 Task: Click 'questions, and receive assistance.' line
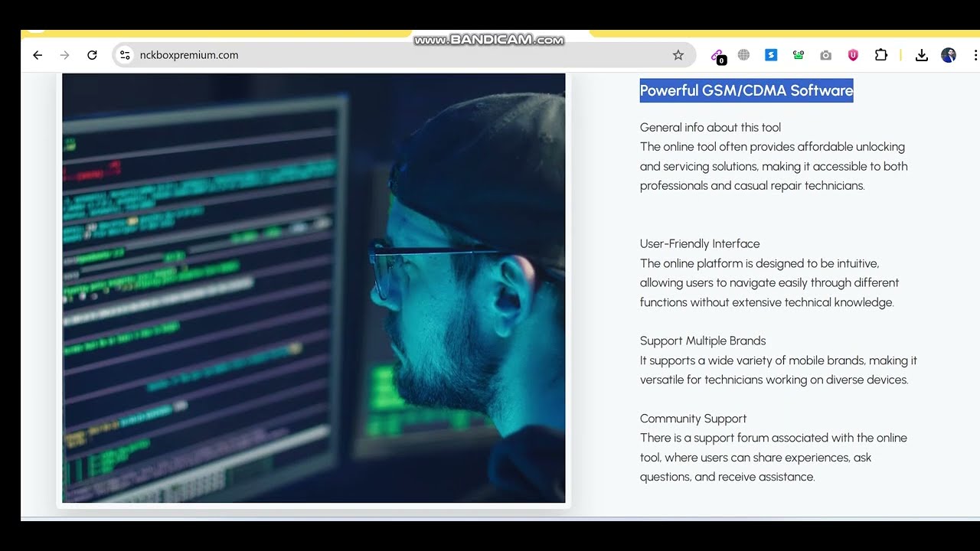(x=727, y=477)
